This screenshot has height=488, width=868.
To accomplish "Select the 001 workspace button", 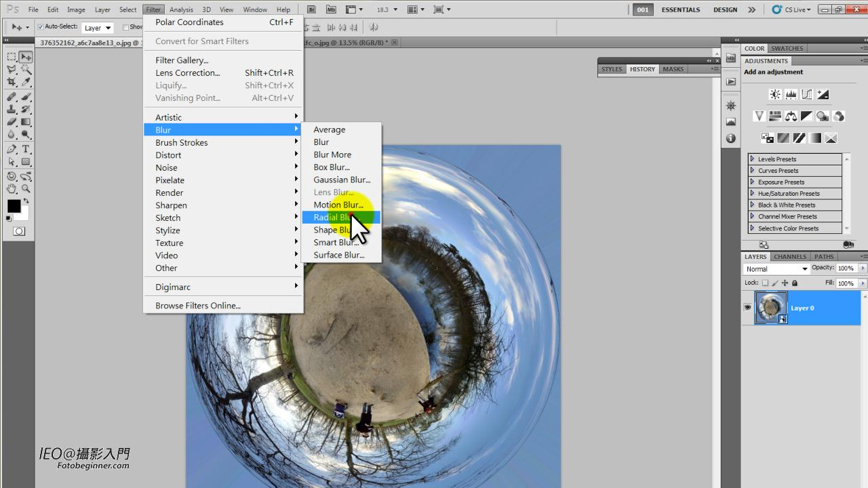I will point(643,9).
